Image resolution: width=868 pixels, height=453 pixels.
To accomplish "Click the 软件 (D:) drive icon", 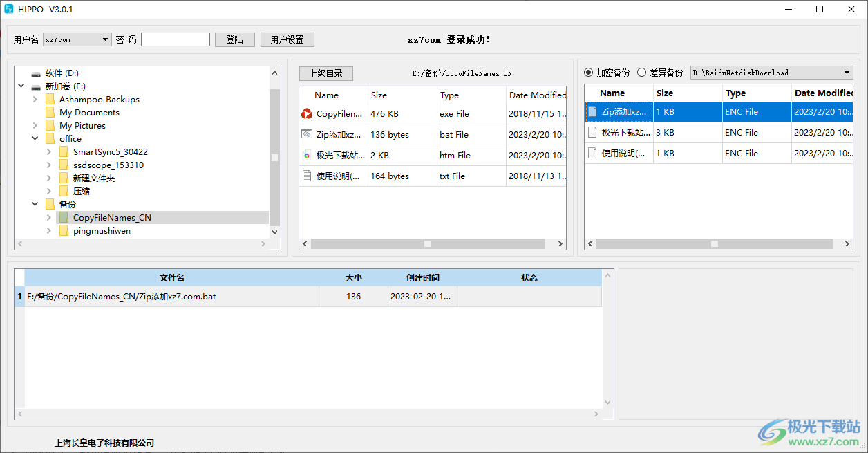I will coord(36,73).
